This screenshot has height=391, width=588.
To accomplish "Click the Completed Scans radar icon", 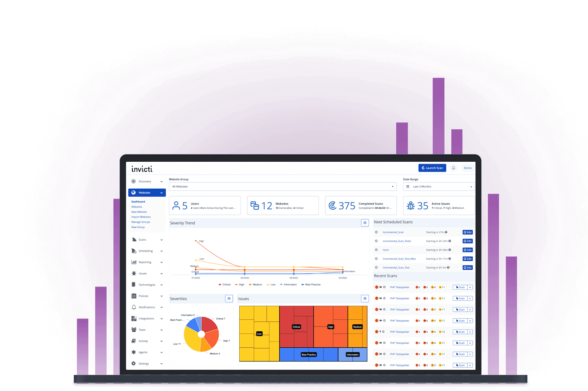I will (332, 206).
